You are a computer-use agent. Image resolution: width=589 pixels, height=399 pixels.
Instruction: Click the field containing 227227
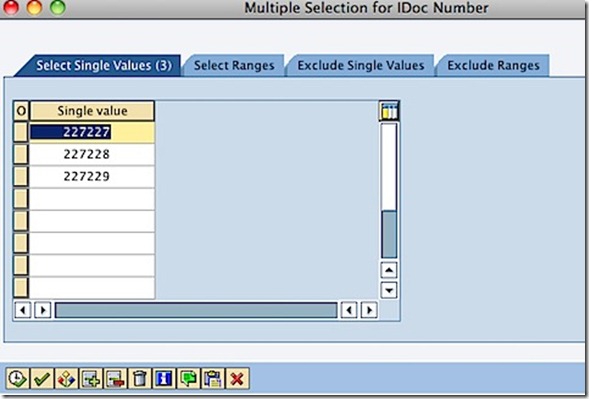tap(92, 132)
